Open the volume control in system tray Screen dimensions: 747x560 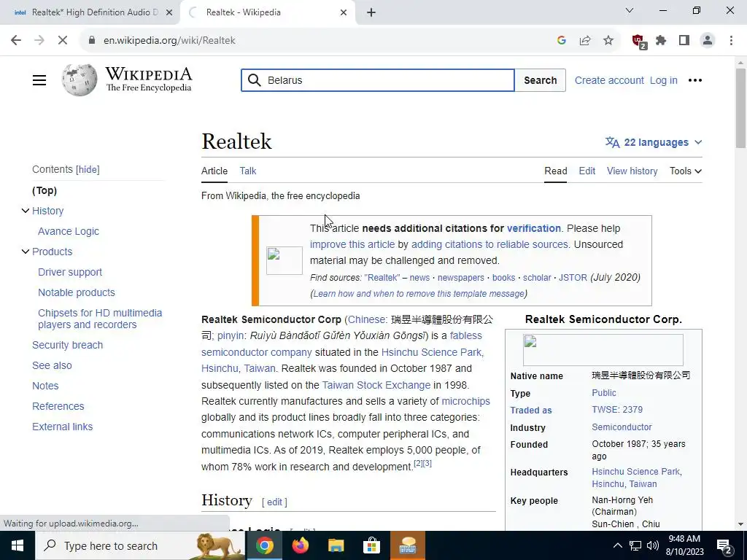[x=653, y=545]
